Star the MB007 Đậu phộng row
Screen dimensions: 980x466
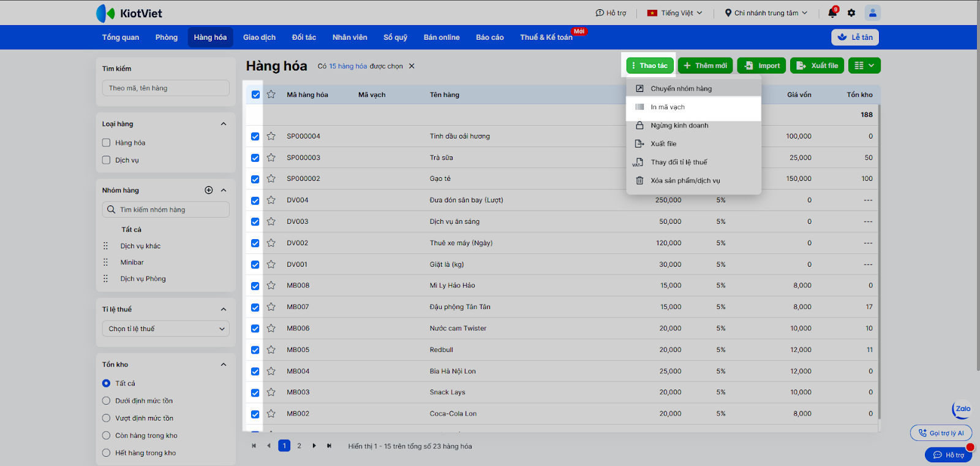coord(271,307)
